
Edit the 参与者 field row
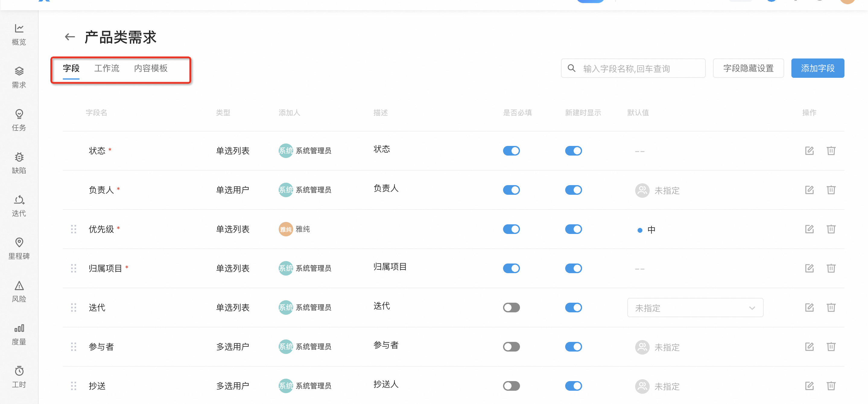click(809, 346)
